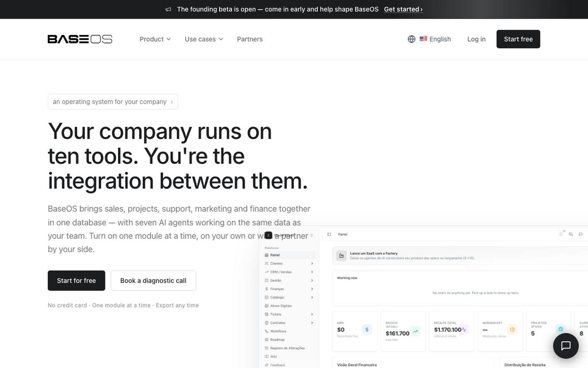Expand the Catálogo chevron in sidebar

click(x=312, y=297)
